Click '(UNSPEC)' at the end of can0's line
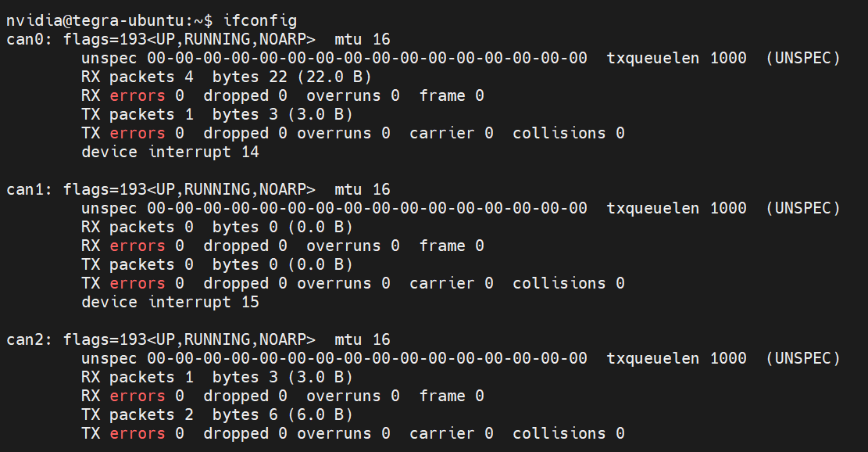The height and width of the screenshot is (452, 868). [802, 58]
